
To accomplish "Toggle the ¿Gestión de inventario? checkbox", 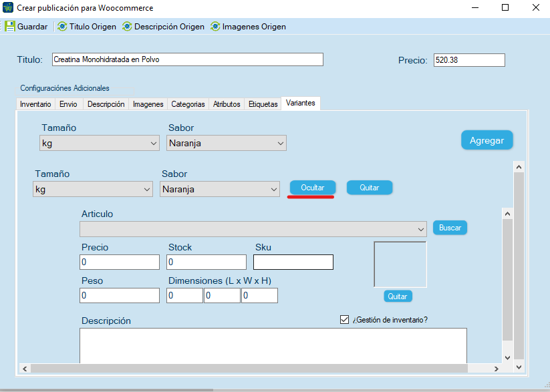I will pyautogui.click(x=344, y=320).
